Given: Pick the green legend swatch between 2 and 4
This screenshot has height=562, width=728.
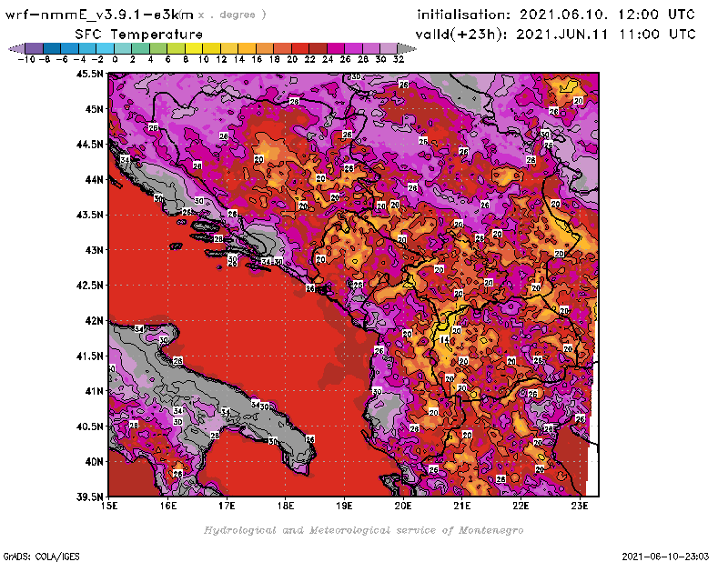Looking at the screenshot, I should pos(140,48).
